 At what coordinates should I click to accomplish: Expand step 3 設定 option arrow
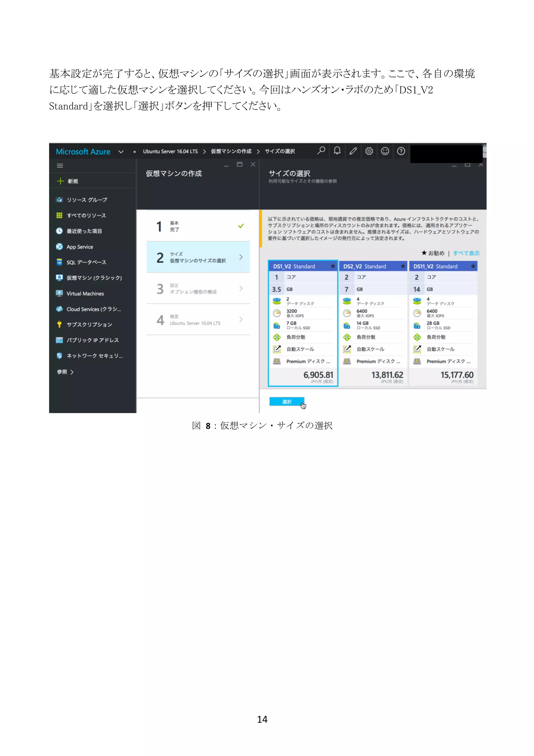(x=241, y=288)
